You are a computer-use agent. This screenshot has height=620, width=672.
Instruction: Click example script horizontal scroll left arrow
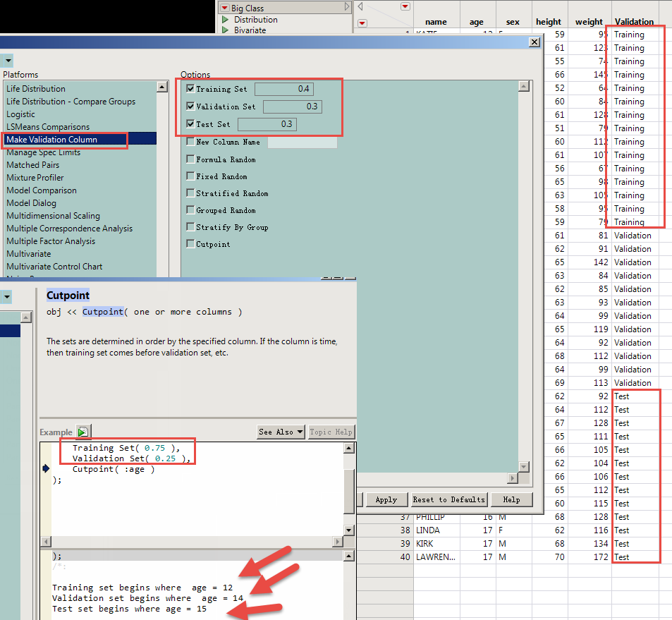[x=46, y=542]
